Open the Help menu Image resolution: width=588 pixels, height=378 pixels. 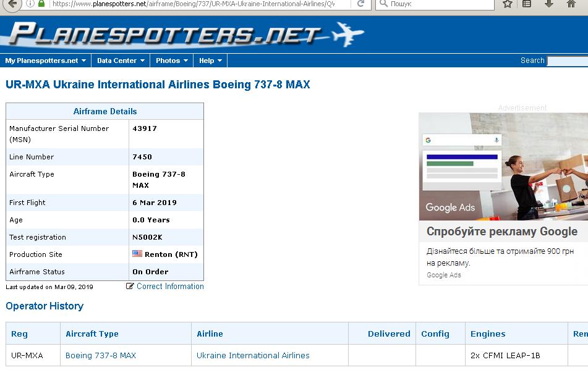tap(210, 61)
